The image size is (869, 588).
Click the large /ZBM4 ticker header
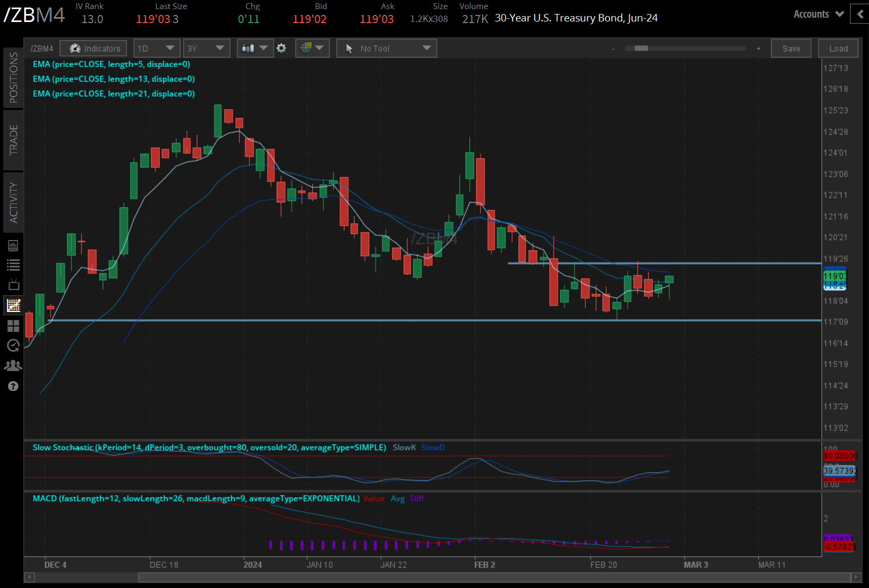point(34,15)
